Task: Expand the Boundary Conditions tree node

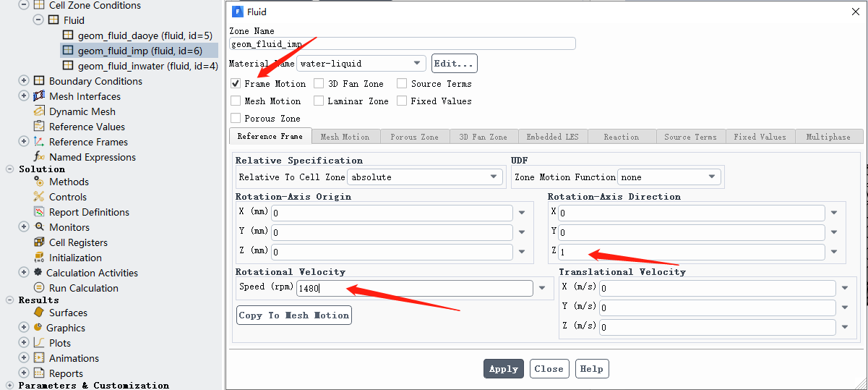Action: tap(24, 81)
